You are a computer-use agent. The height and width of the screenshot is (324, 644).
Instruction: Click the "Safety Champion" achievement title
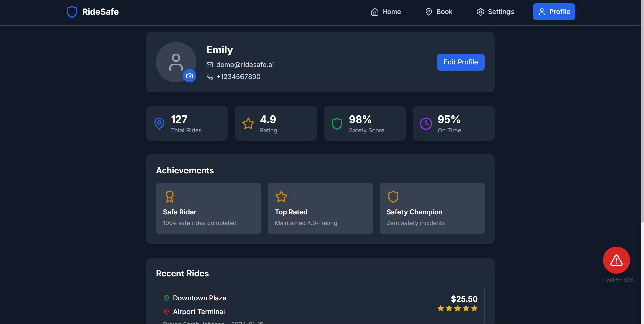point(414,212)
